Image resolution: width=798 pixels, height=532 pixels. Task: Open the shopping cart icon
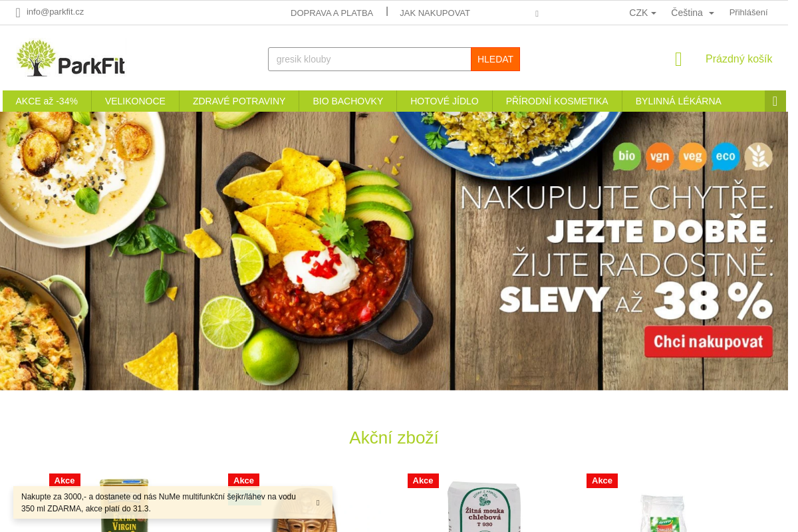tap(678, 59)
